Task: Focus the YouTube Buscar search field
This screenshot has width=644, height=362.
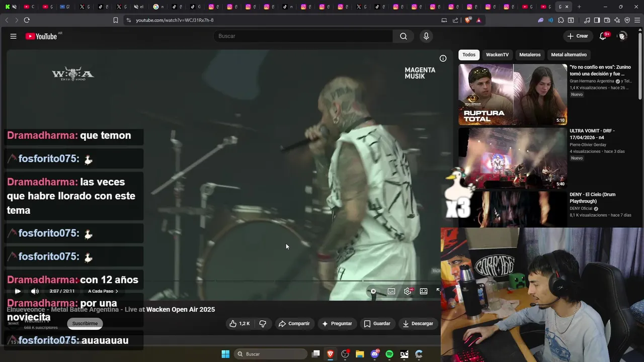Action: tap(303, 36)
